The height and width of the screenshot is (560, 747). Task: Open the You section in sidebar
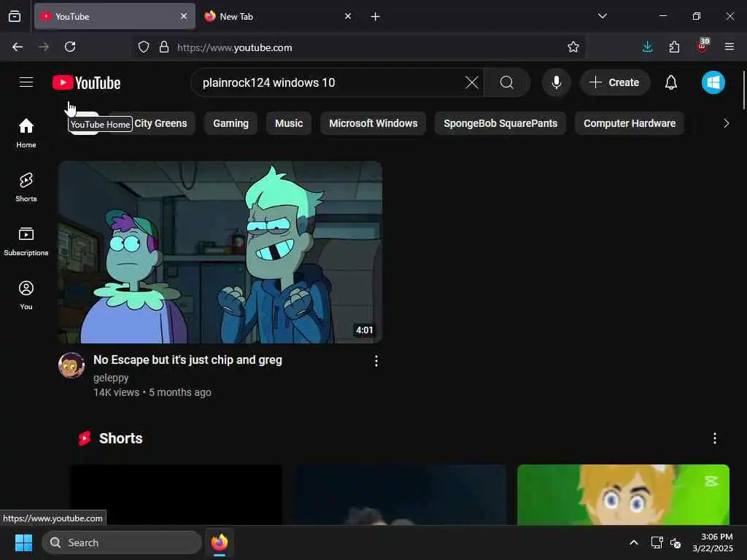[26, 295]
